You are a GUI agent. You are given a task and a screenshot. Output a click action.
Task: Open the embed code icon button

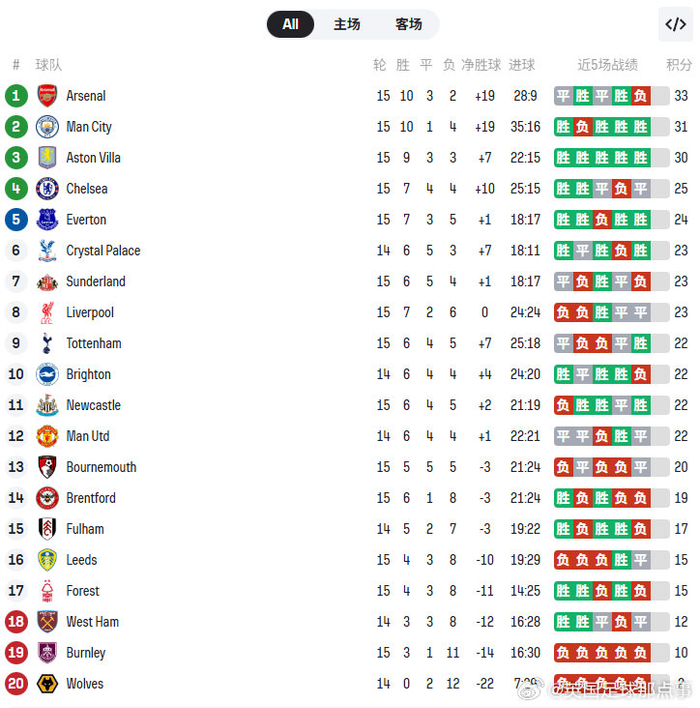pos(675,24)
